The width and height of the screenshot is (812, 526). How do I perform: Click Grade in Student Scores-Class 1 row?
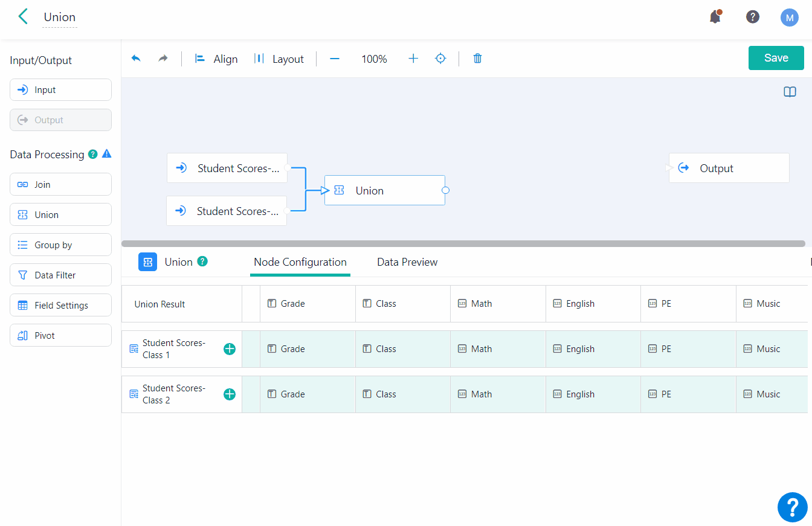(308, 349)
